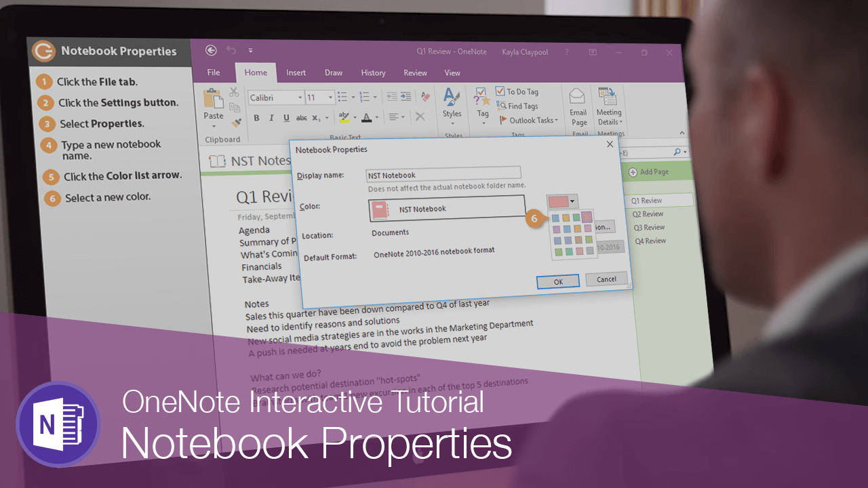
Task: Open the font size 11 dropdown
Action: 330,98
